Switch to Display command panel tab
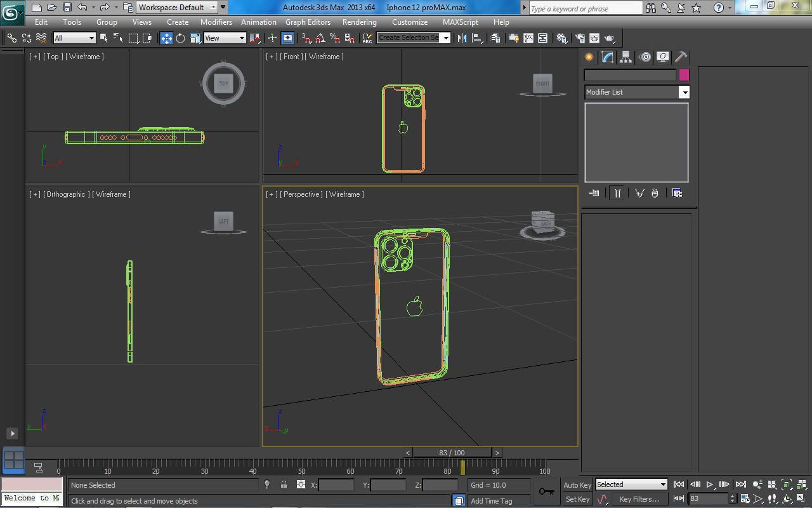Screen dimensions: 812x508 tap(663, 57)
